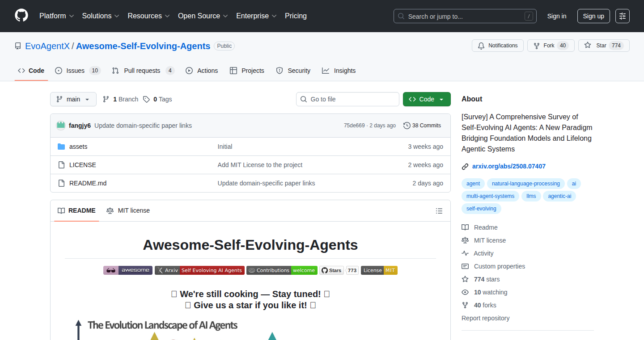
Task: Open arxiv.org/abs/2508.07407 link
Action: [x=509, y=166]
